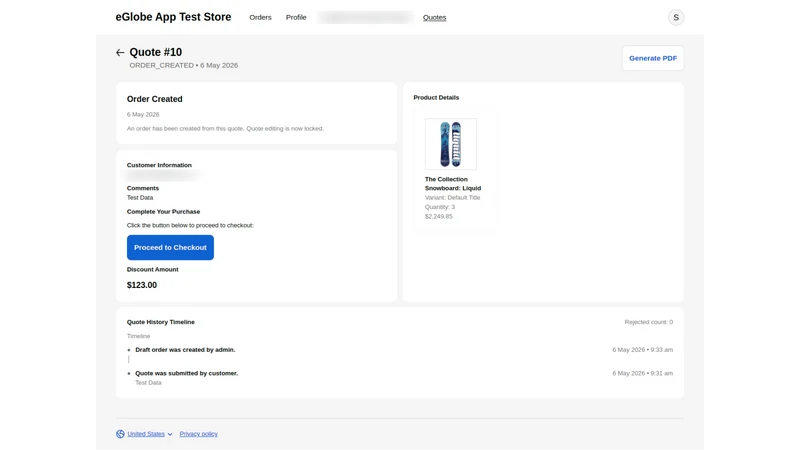Open the Privacy policy link
Viewport: 800px width, 450px height.
click(x=198, y=434)
